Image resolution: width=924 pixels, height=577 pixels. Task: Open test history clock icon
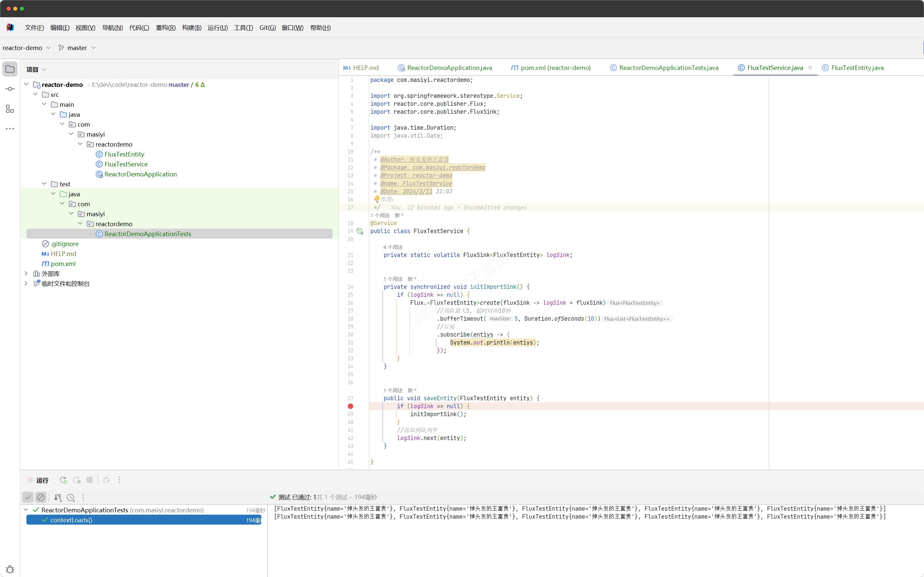coord(71,497)
